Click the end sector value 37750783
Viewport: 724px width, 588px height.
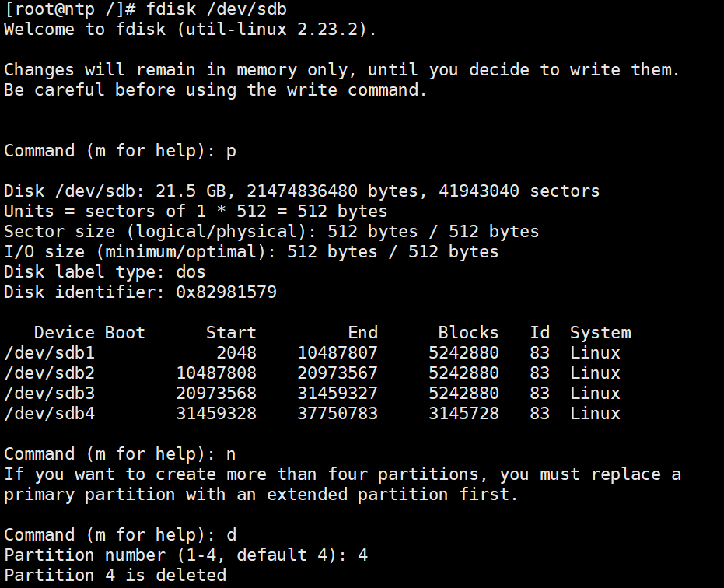(338, 414)
